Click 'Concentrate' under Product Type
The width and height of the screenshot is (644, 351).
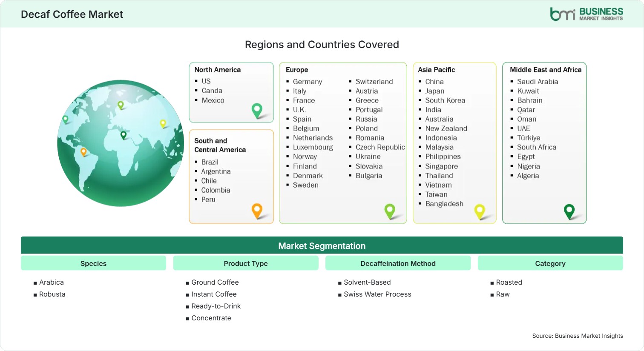coord(211,318)
